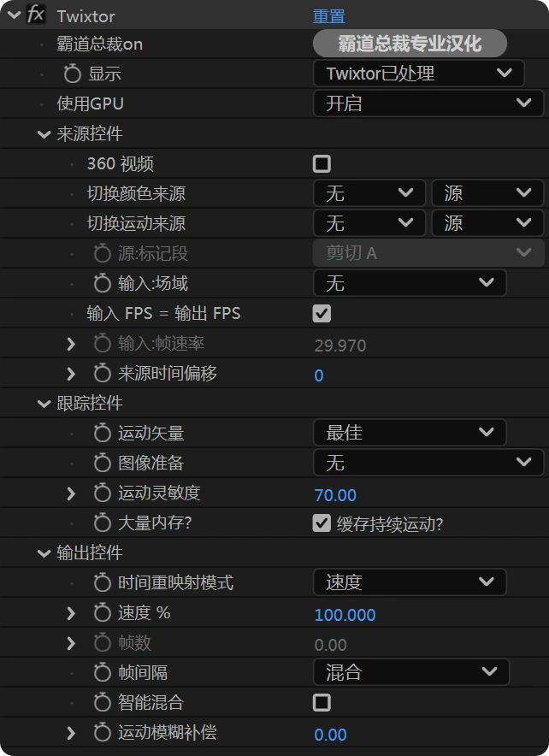This screenshot has height=756, width=549.
Task: Select the 使用GPU property label
Action: click(90, 103)
